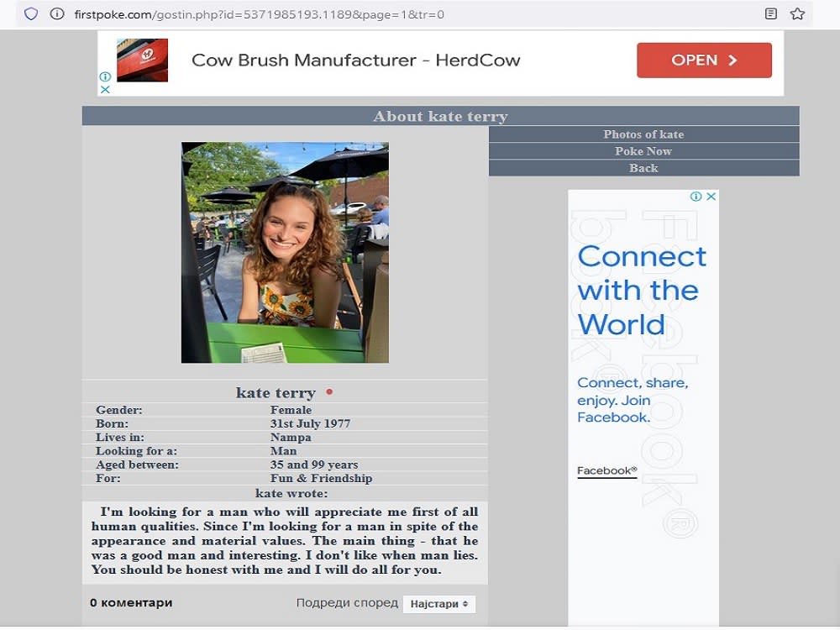Click Connect with the World ad headline

point(642,291)
